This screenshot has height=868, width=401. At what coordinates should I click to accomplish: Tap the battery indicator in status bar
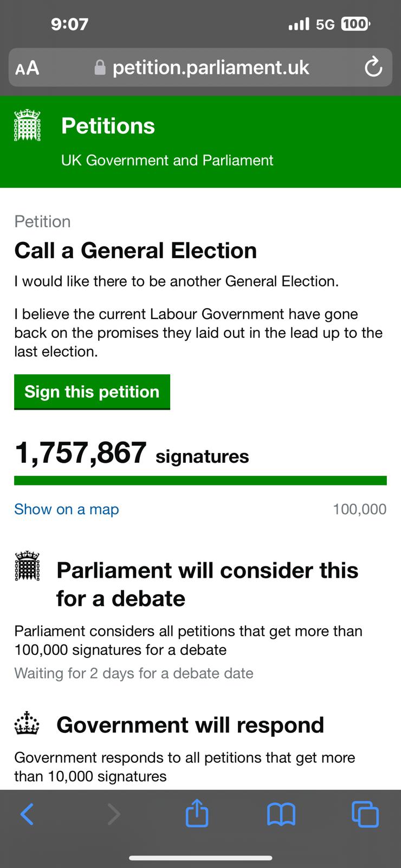point(355,24)
